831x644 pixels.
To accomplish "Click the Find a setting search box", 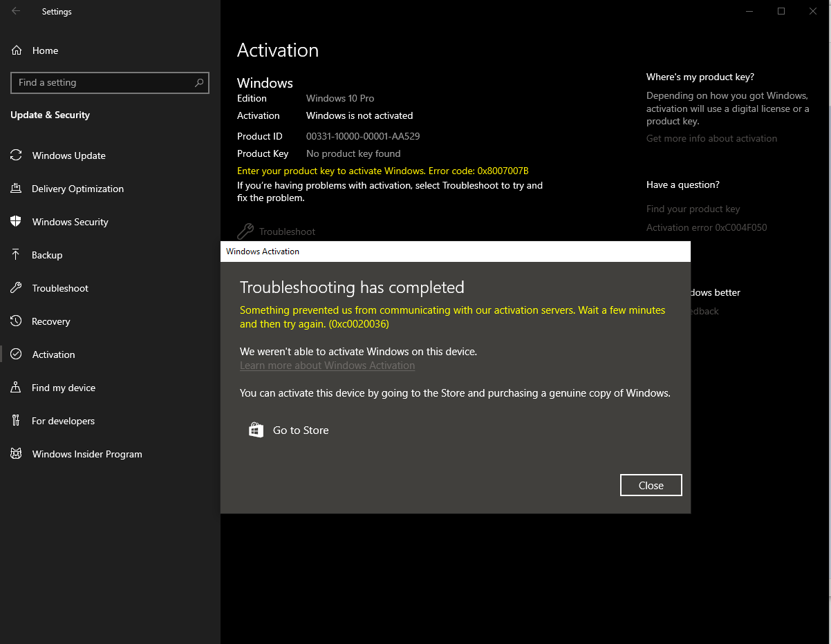I will click(x=110, y=82).
